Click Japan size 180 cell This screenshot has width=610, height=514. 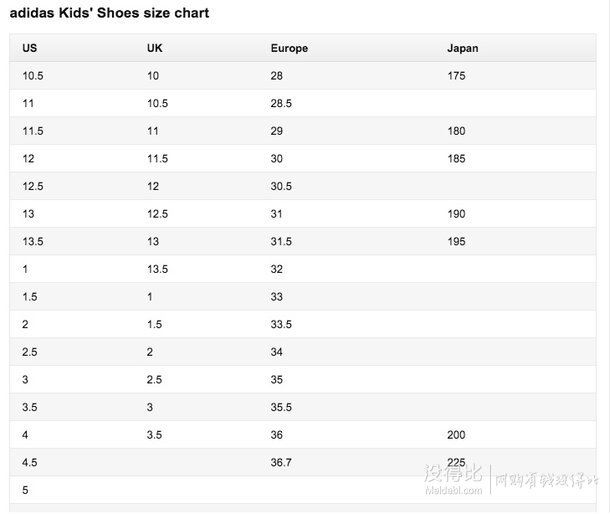coord(456,131)
